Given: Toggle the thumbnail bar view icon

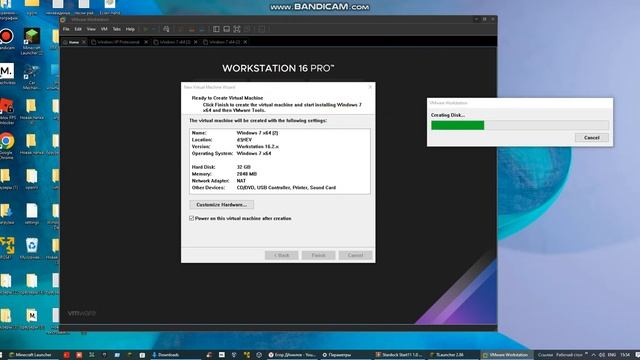Looking at the screenshot, I should [x=227, y=29].
